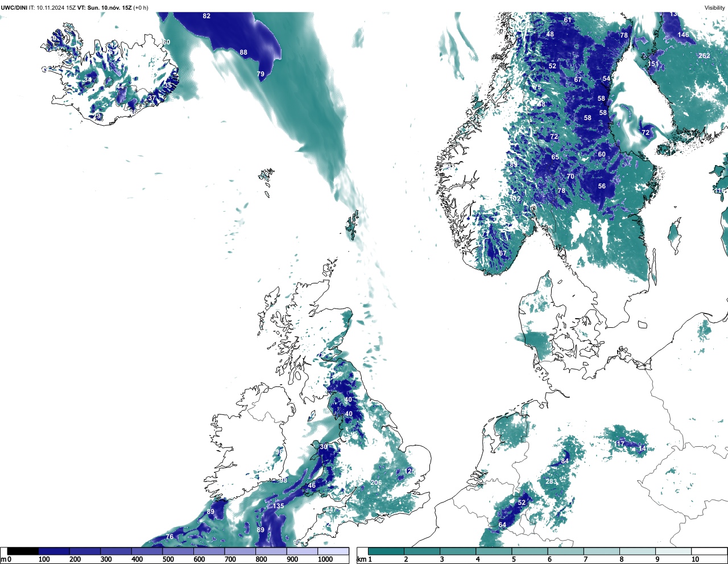Click the '10' label on the km scale
Viewport: 728px width, 564px height.
[695, 559]
